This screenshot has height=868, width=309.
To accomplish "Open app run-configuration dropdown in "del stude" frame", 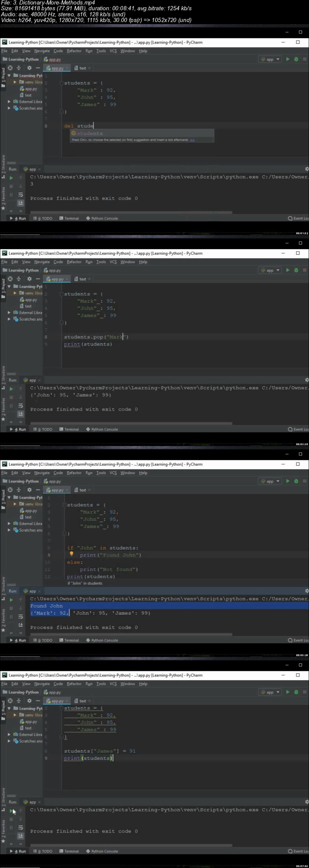I will point(270,59).
